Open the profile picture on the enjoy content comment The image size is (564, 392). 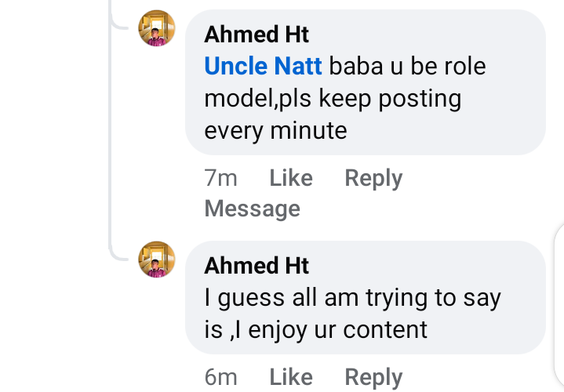[x=157, y=260]
